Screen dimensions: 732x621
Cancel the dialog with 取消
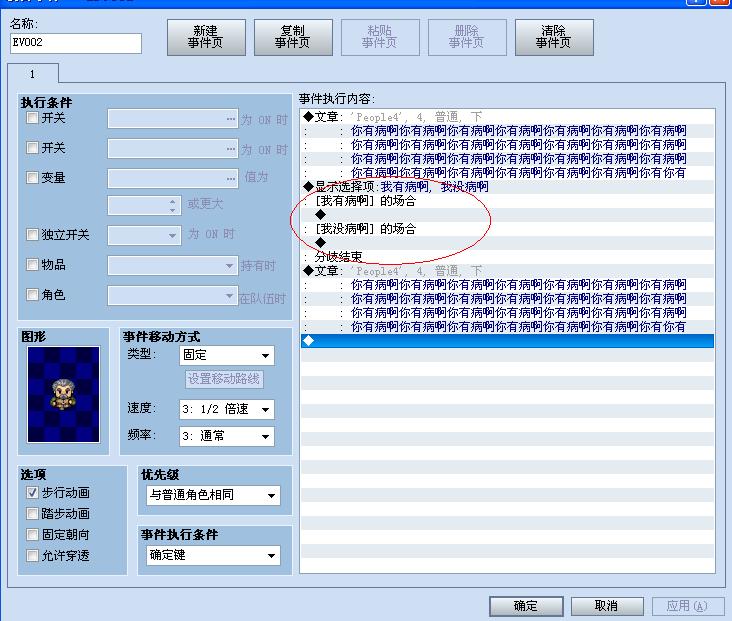point(606,606)
